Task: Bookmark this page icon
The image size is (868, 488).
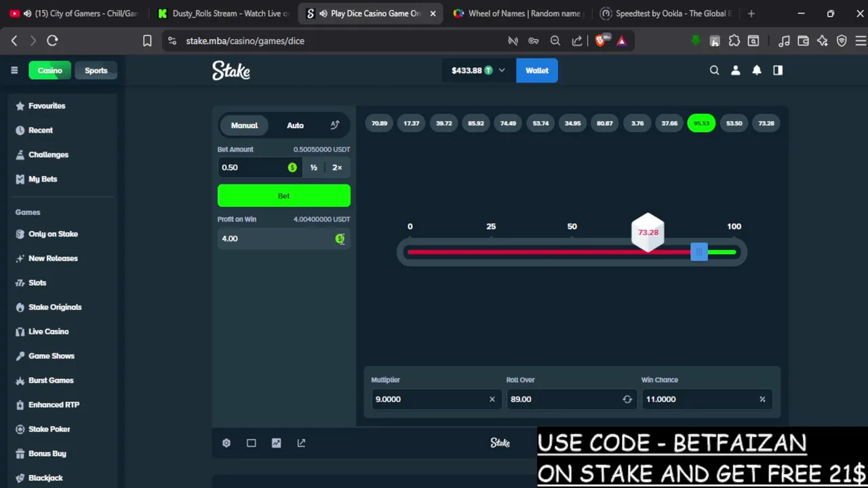Action: 147,41
